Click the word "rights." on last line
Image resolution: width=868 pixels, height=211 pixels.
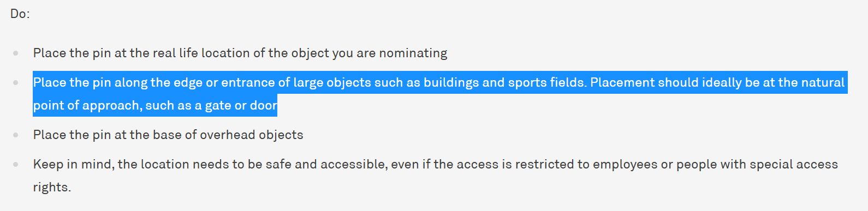click(52, 187)
